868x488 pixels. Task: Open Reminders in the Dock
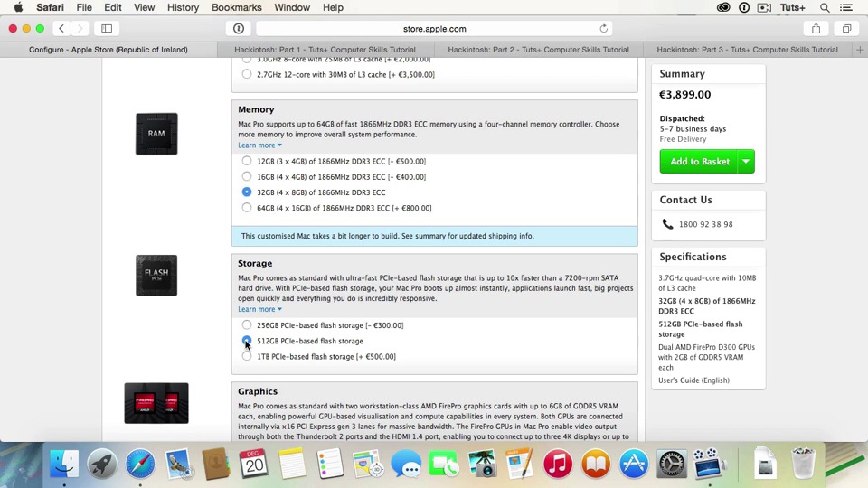coord(330,464)
